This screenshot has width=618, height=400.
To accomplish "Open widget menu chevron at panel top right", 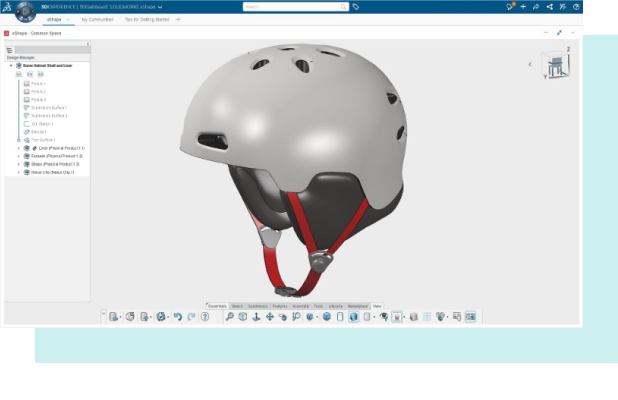I will point(573,33).
